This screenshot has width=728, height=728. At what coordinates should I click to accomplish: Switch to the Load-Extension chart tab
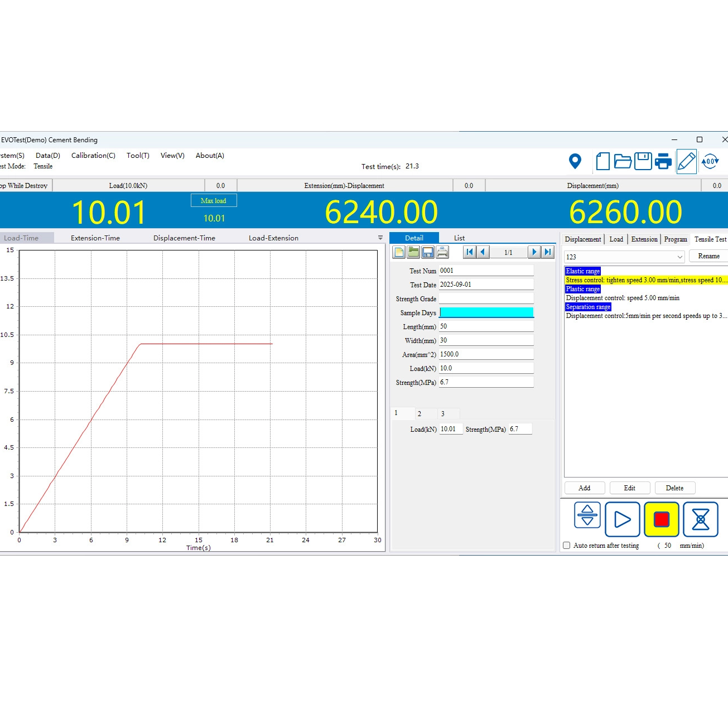(273, 238)
